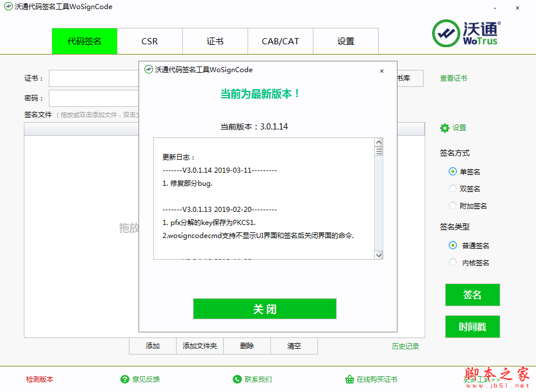536x392 pixels.
Task: Click the green settings gear icon
Action: pyautogui.click(x=445, y=128)
